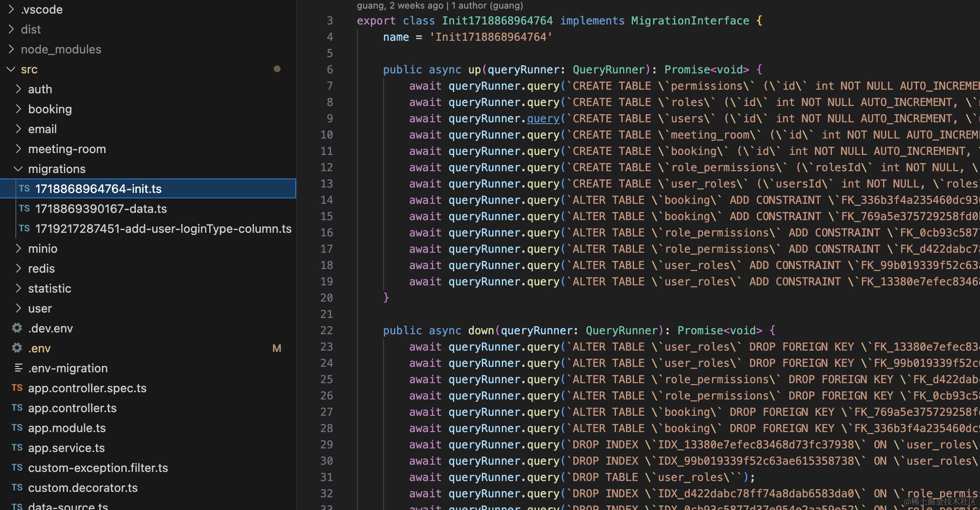Expand the meeting-room folder chevron
The image size is (980, 510).
click(x=18, y=149)
